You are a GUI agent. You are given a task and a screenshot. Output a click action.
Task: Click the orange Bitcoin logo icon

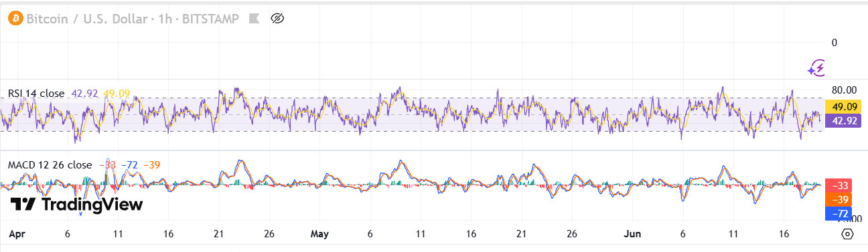[15, 19]
